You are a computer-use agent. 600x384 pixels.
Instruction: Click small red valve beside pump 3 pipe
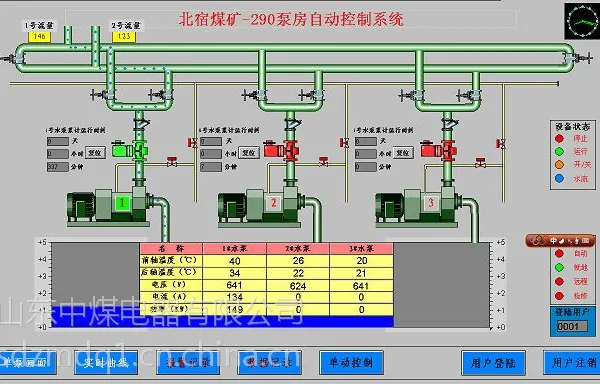tap(481, 162)
